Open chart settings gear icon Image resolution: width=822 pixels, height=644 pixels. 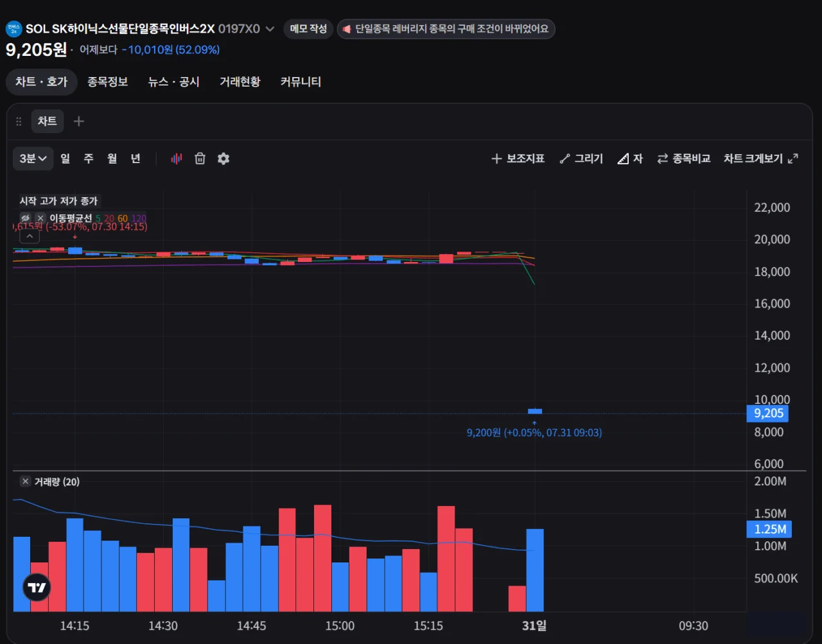coord(223,159)
